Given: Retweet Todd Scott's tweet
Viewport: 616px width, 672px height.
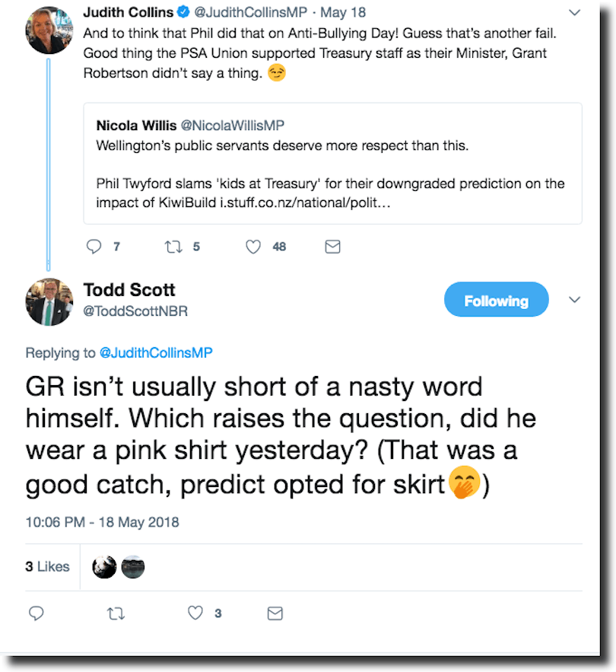Looking at the screenshot, I should 116,613.
